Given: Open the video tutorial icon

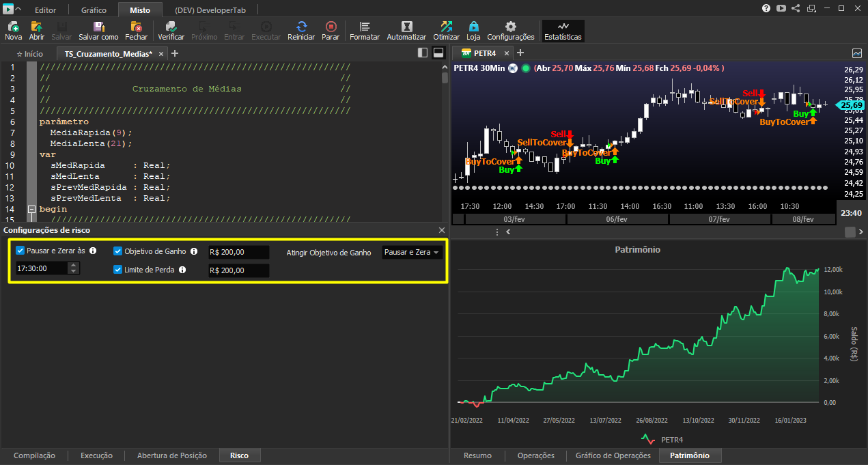Looking at the screenshot, I should click(x=781, y=9).
